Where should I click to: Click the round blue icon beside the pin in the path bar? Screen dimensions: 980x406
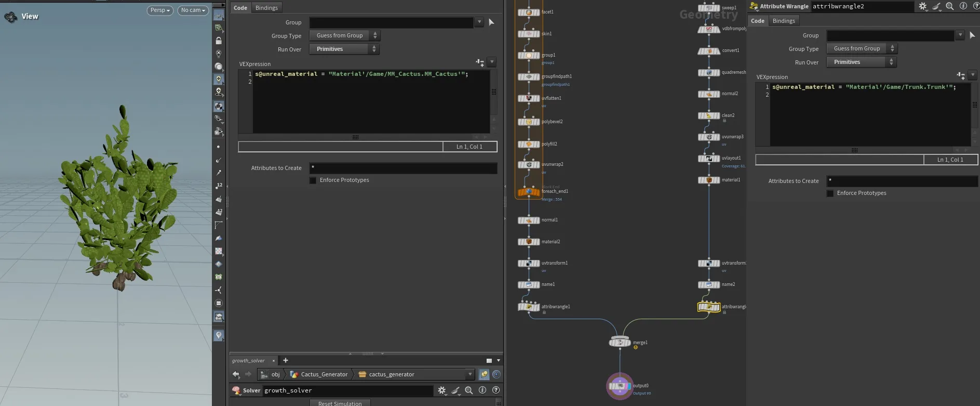coord(496,374)
